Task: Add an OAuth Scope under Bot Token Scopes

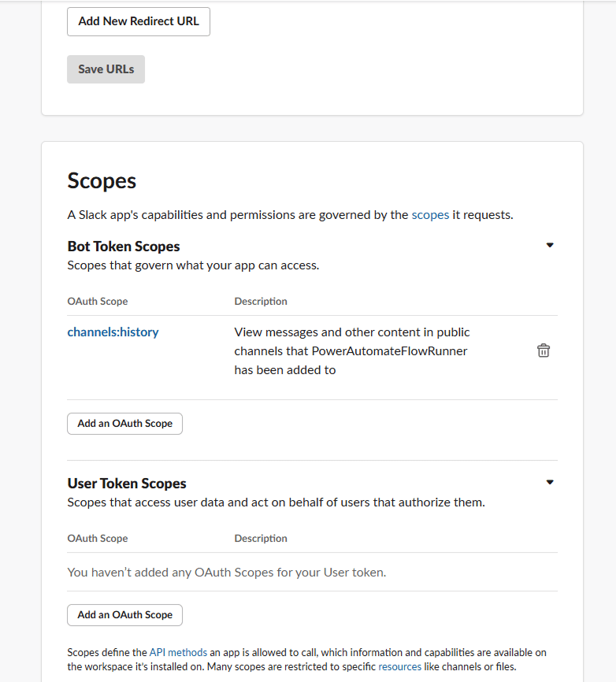Action: pos(124,424)
